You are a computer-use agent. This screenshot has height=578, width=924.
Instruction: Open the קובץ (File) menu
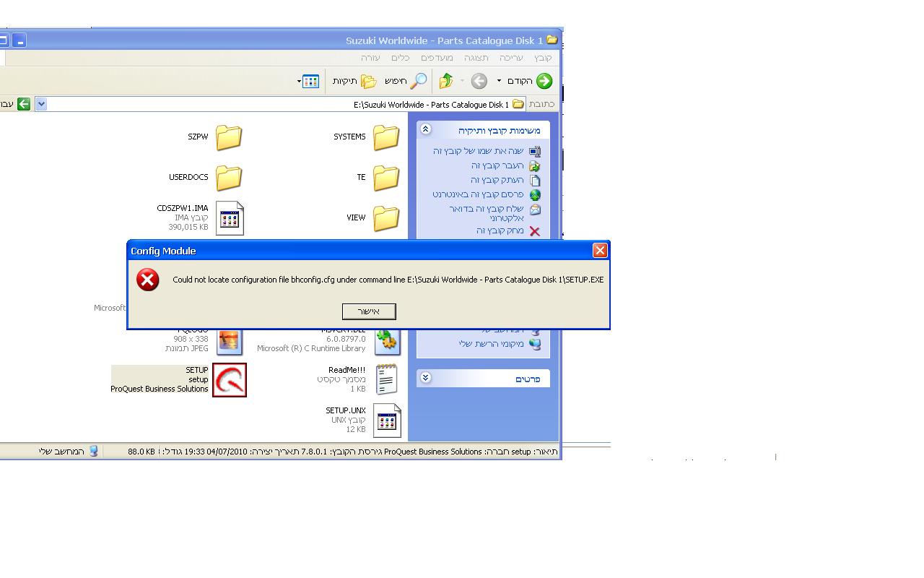543,58
